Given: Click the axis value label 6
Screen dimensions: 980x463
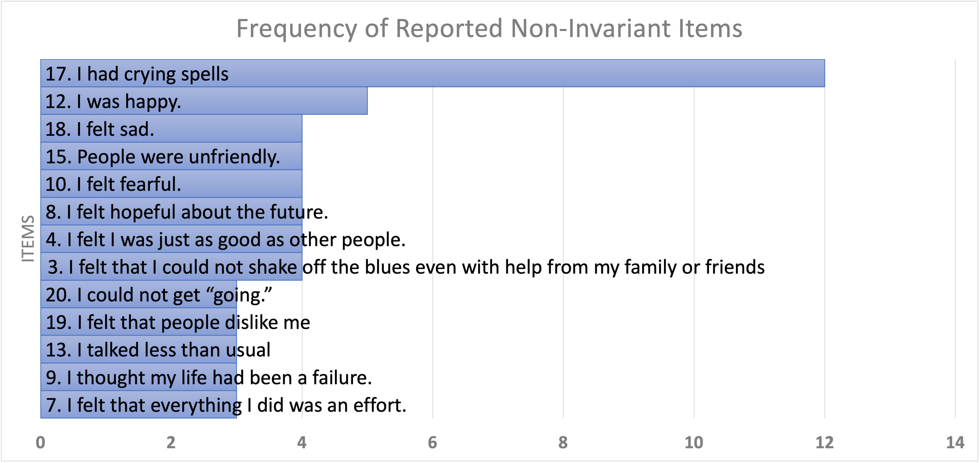Looking at the screenshot, I should click(x=433, y=442).
